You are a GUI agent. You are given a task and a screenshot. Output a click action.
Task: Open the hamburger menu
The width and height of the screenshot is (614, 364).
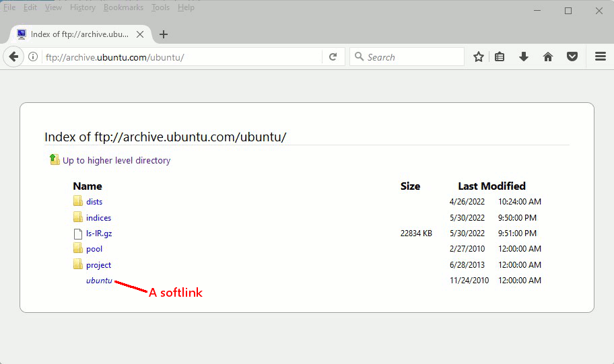pos(601,57)
